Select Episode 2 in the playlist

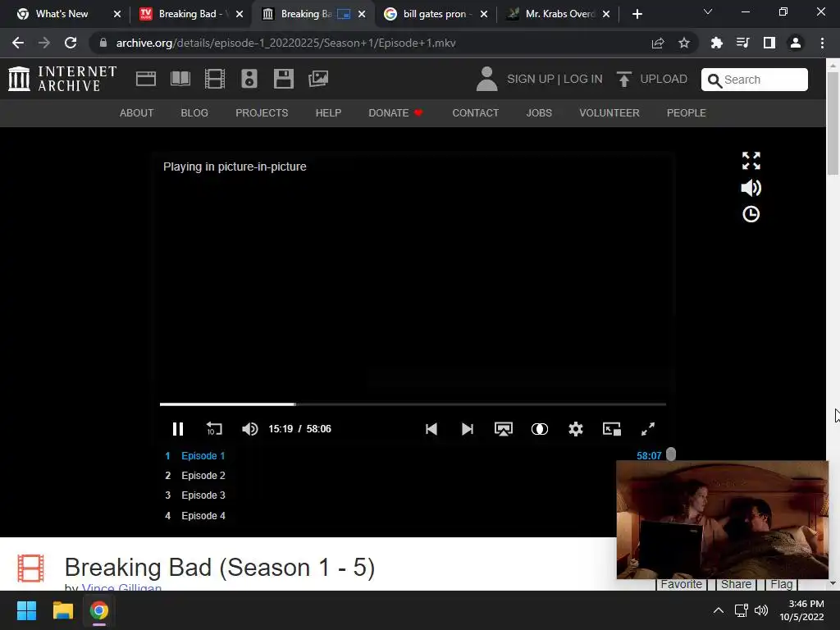point(203,476)
